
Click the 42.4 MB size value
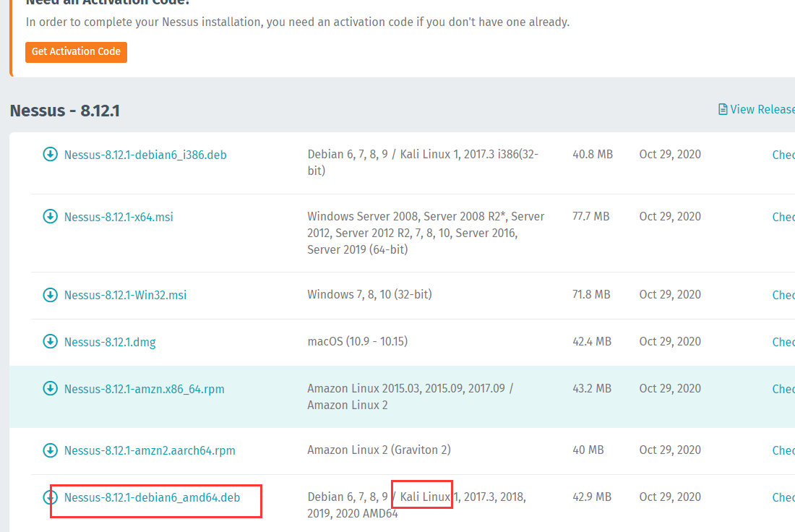pyautogui.click(x=592, y=341)
